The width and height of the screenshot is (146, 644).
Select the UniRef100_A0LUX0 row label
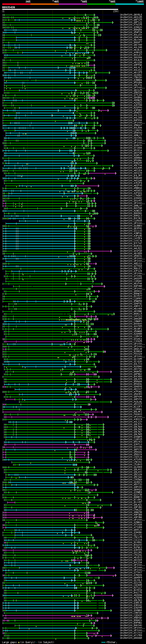pos(131,35)
